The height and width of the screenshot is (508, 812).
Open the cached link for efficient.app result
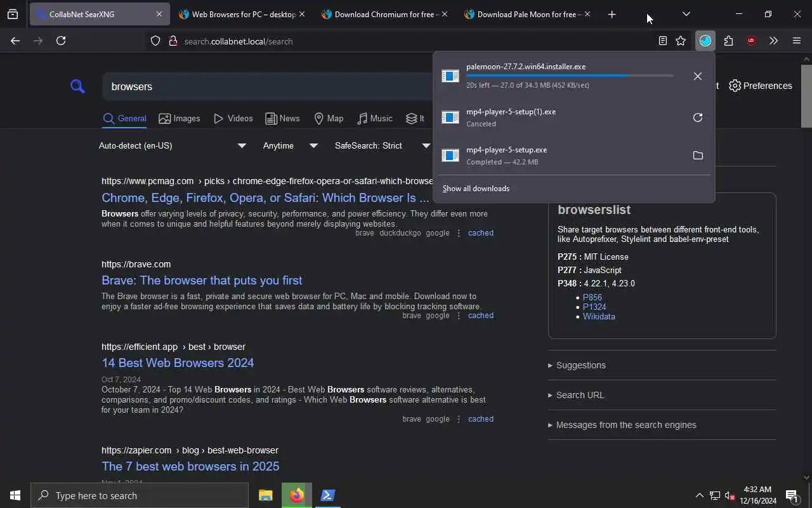(x=481, y=419)
